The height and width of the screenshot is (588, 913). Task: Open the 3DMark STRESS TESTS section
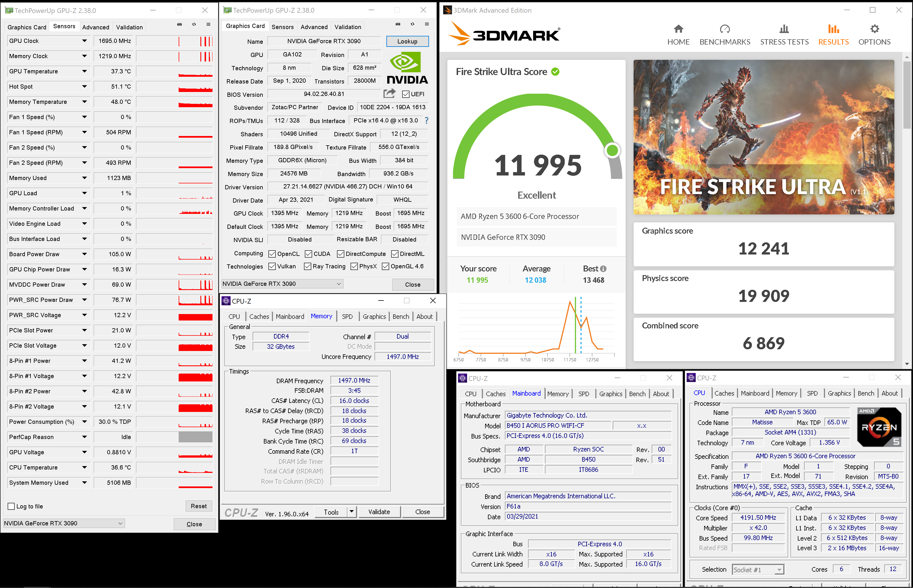pos(784,35)
